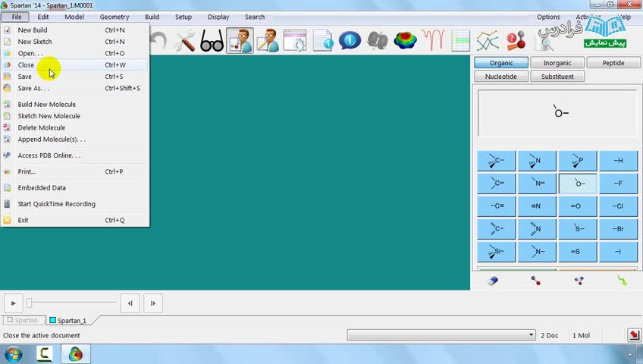Screen dimensions: 643x364
Task: Select the sp carbon -C≡ fragment
Action: [x=496, y=206]
